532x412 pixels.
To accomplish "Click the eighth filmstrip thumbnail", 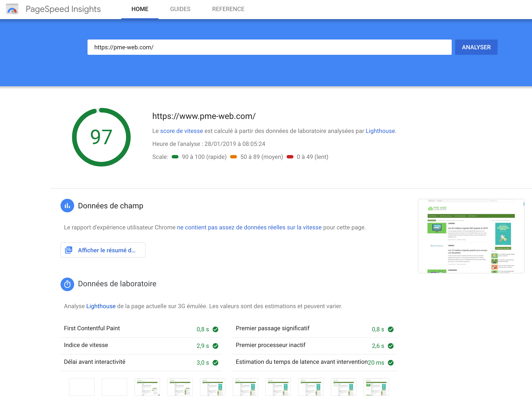I will pos(311,387).
